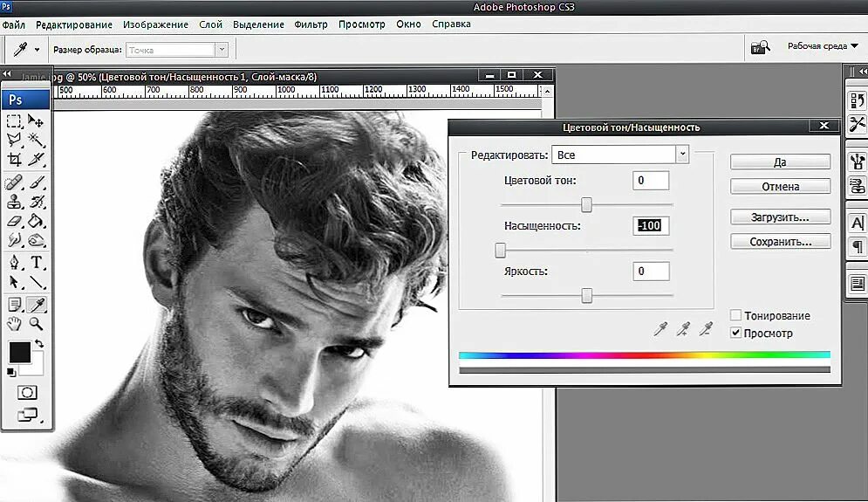
Task: Open the Paragraph panel icon
Action: [857, 246]
